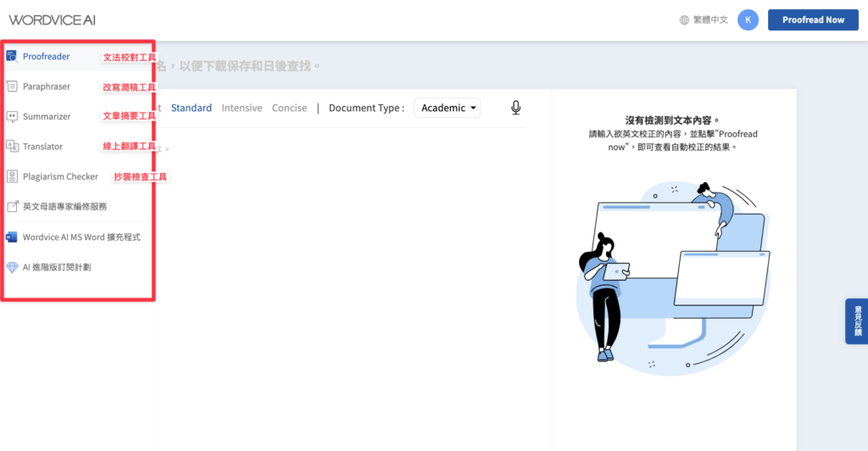Open AI 進階版訂閱計劃 plan page
Screen dimensions: 868x451
57,267
